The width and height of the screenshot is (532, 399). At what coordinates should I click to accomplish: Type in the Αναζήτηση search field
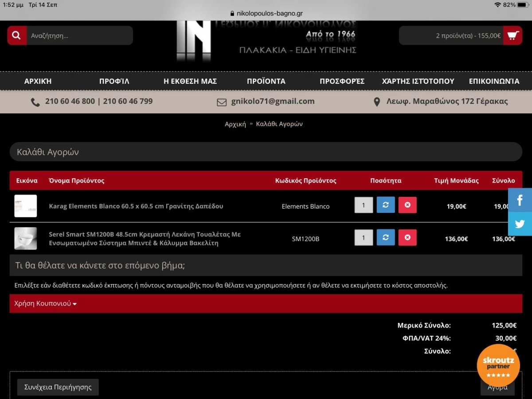click(80, 35)
